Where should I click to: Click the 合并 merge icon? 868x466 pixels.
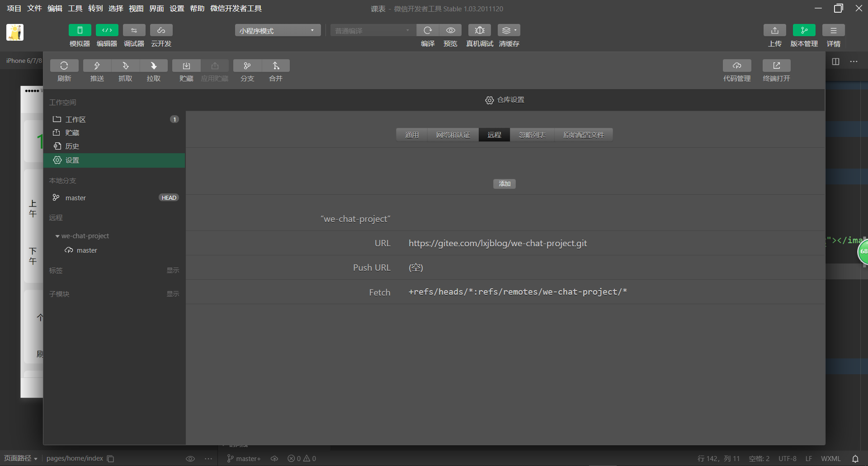[276, 66]
